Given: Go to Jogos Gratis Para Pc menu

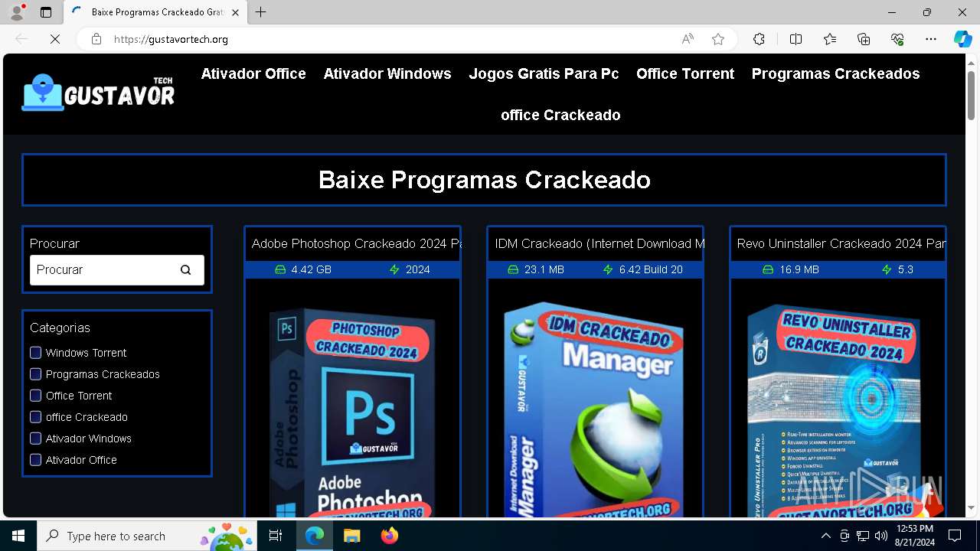Looking at the screenshot, I should [x=544, y=73].
